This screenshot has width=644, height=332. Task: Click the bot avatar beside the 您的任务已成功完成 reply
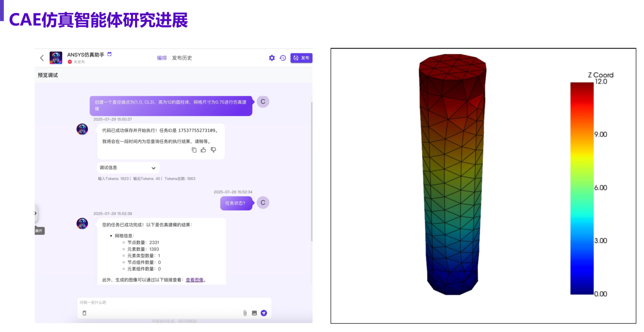[82, 223]
